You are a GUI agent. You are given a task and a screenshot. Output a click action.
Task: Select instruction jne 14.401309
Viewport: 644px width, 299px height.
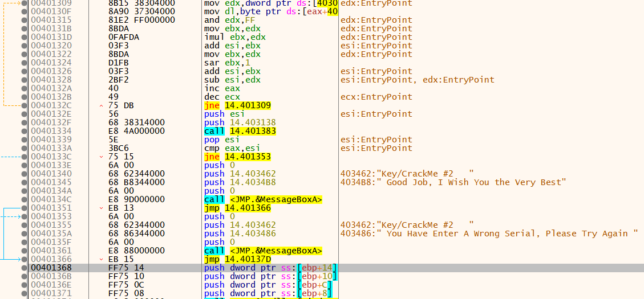pos(237,105)
